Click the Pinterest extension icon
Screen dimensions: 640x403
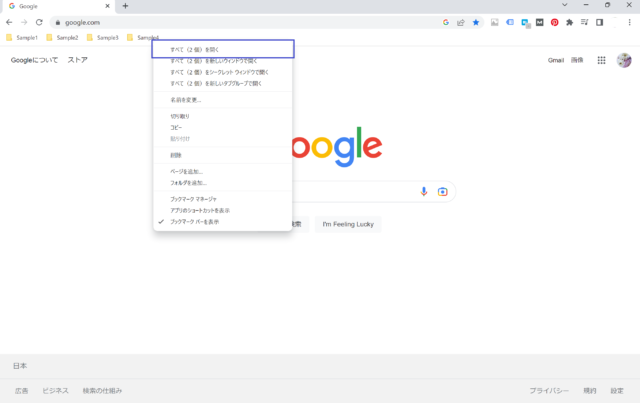[x=554, y=22]
